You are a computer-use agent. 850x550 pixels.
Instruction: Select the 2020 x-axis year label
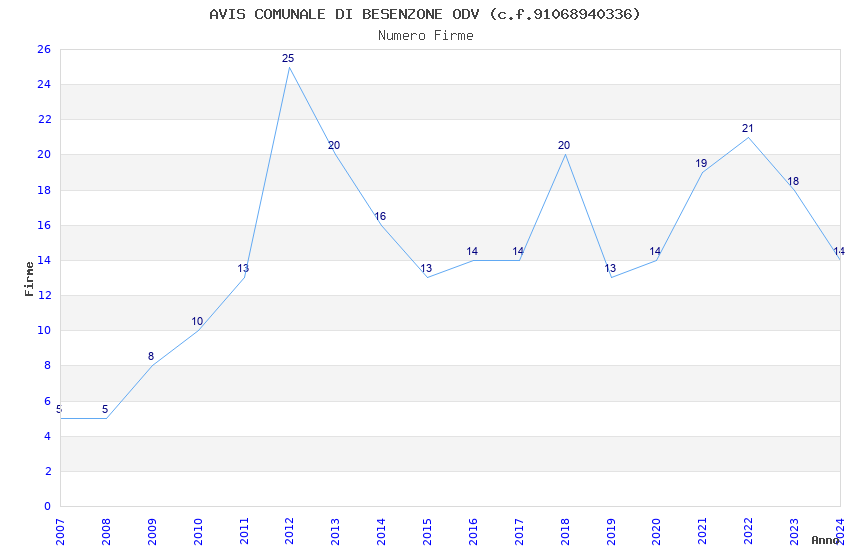[x=657, y=531]
